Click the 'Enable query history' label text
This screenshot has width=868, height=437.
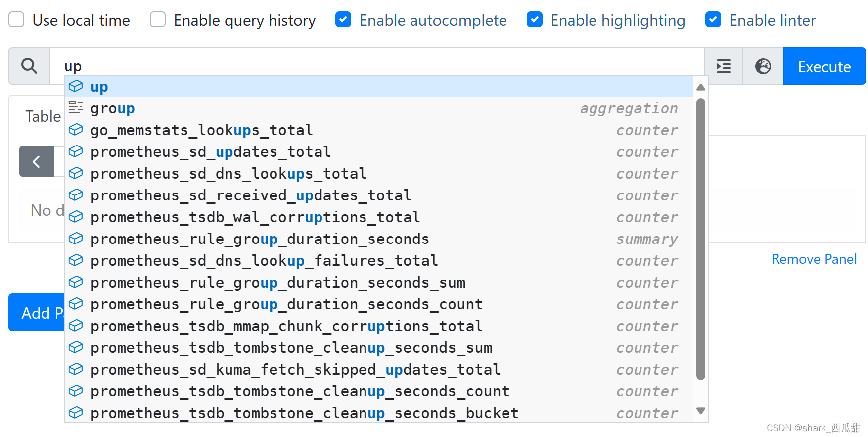click(245, 20)
